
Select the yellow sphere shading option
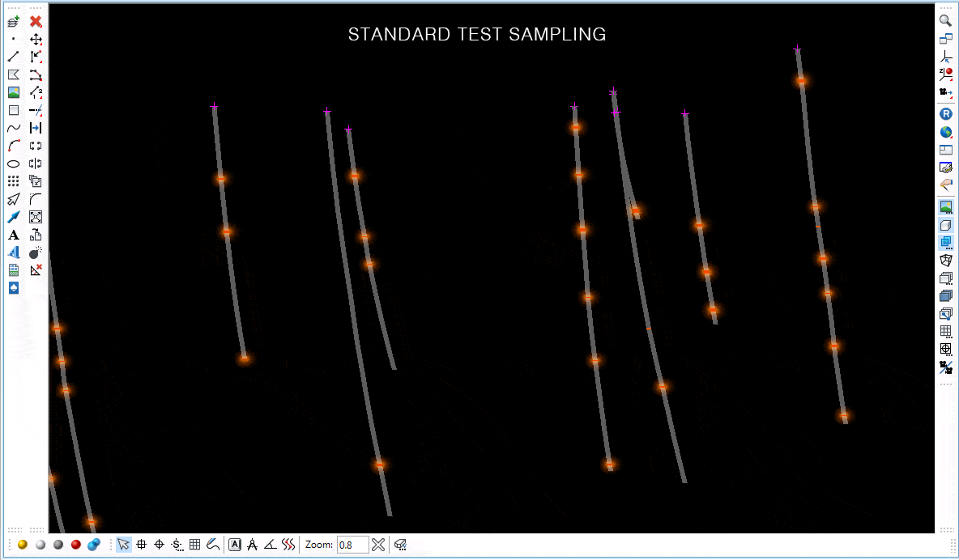23,544
